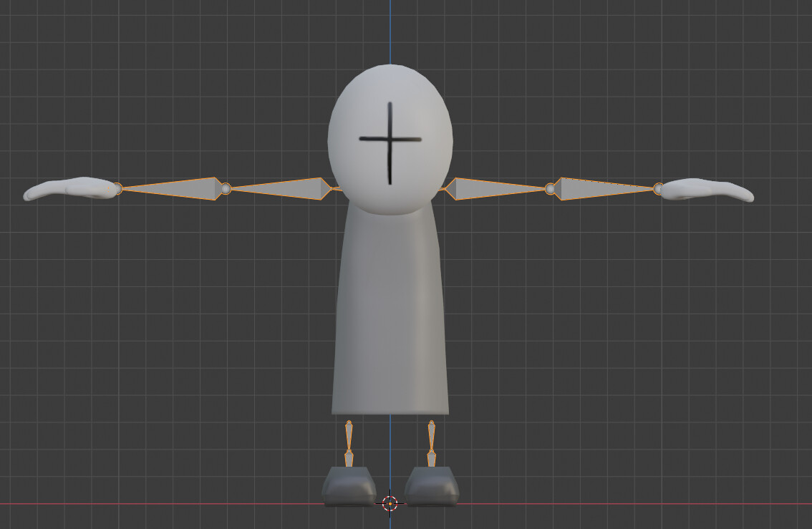Select the upper leg bone above the right shoe

[x=431, y=435]
